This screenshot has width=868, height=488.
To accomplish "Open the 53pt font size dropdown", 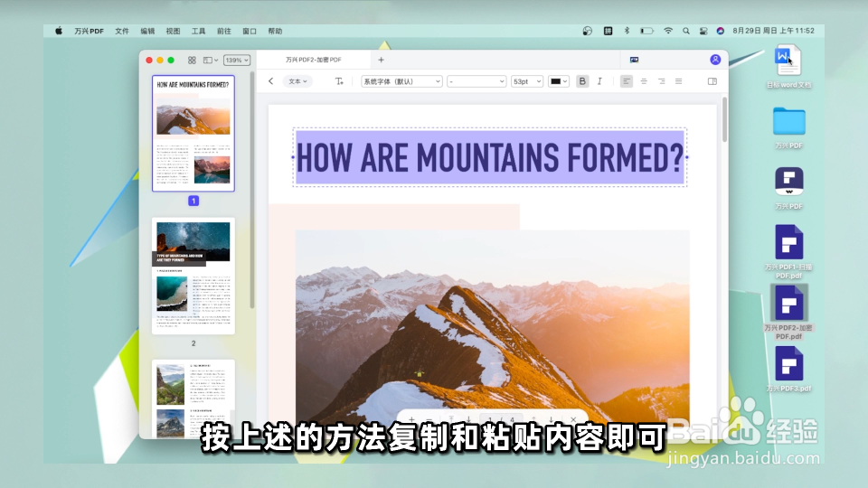I will 527,81.
